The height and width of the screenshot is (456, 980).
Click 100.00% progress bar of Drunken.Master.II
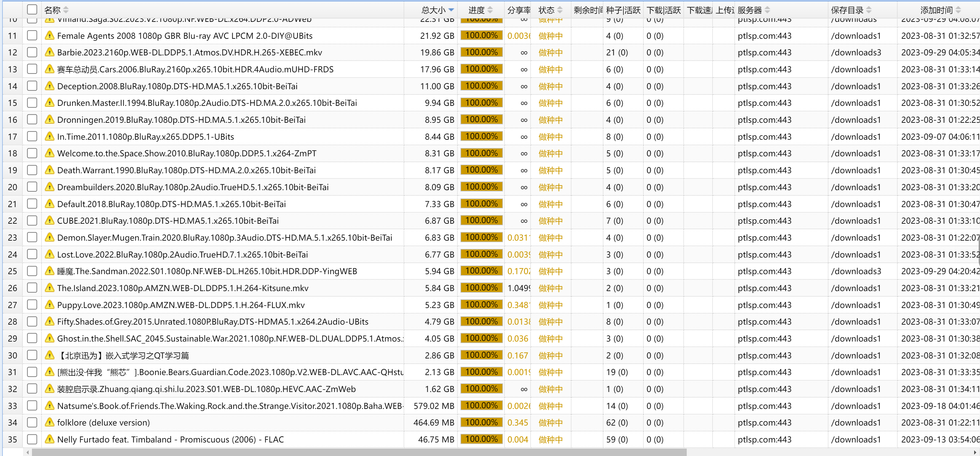pos(481,103)
